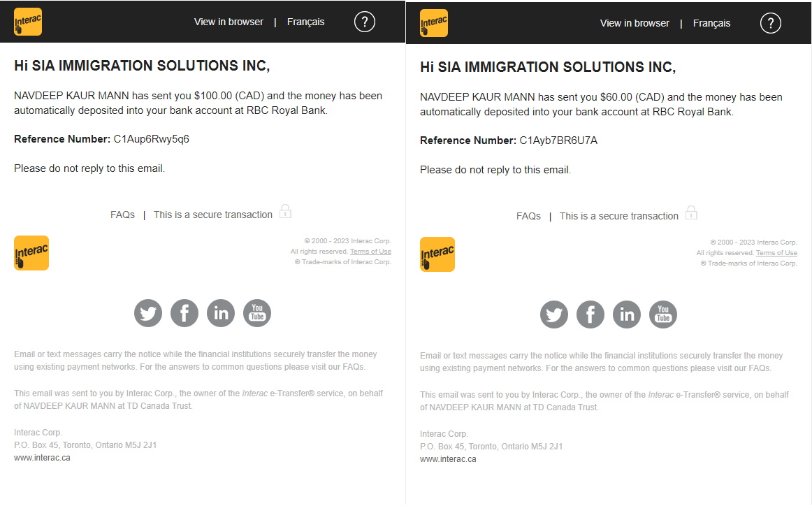Open the FAQs link beside the secure transaction note, $100.00 email
This screenshot has width=812, height=506.
coord(122,215)
